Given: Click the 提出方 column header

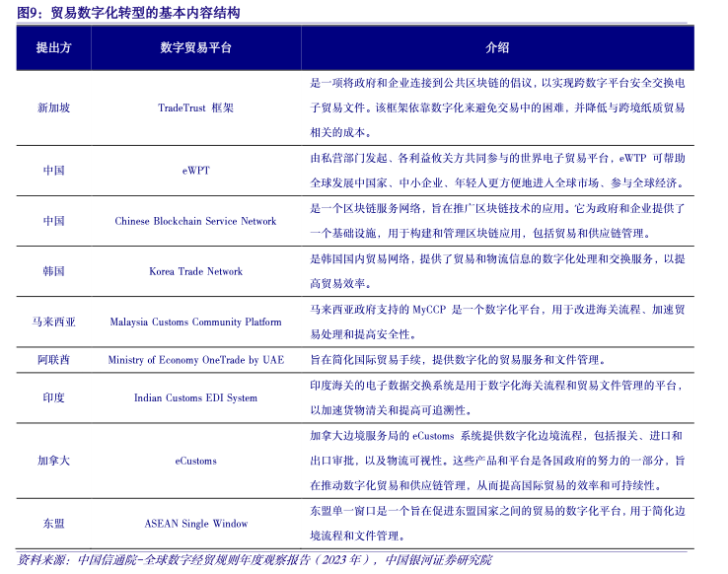Looking at the screenshot, I should point(53,47).
